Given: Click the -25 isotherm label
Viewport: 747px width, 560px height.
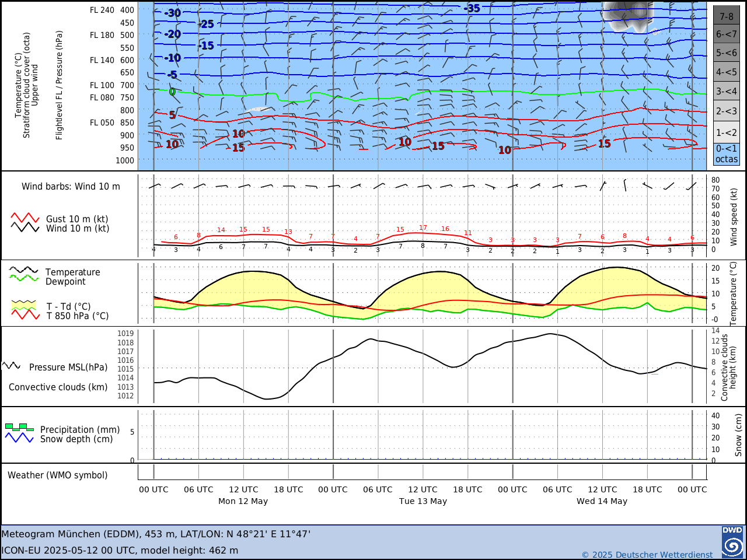Looking at the screenshot, I should point(206,24).
